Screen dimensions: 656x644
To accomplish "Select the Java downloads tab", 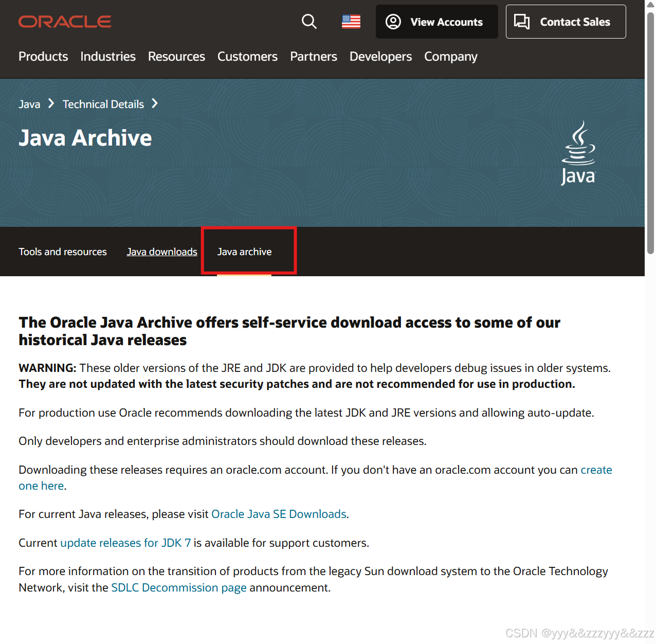I will [x=162, y=252].
